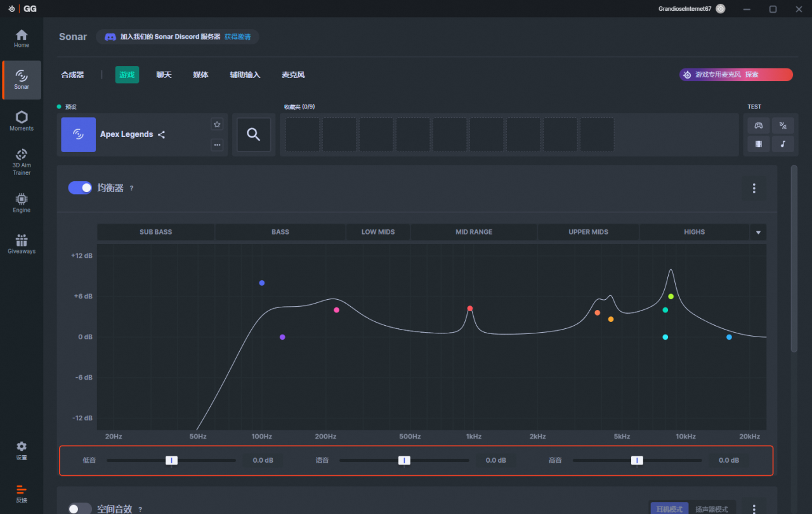Favorite the Apex Legends preset star

tap(217, 124)
